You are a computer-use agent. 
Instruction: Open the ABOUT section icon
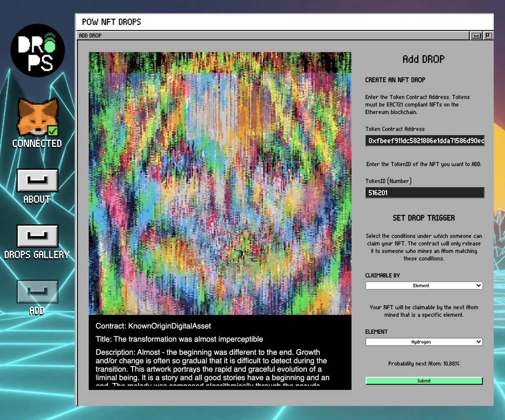37,180
